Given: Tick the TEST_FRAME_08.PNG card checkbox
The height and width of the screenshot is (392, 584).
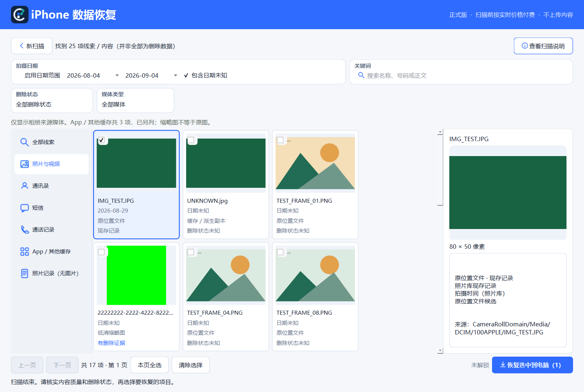Looking at the screenshot, I should point(280,252).
